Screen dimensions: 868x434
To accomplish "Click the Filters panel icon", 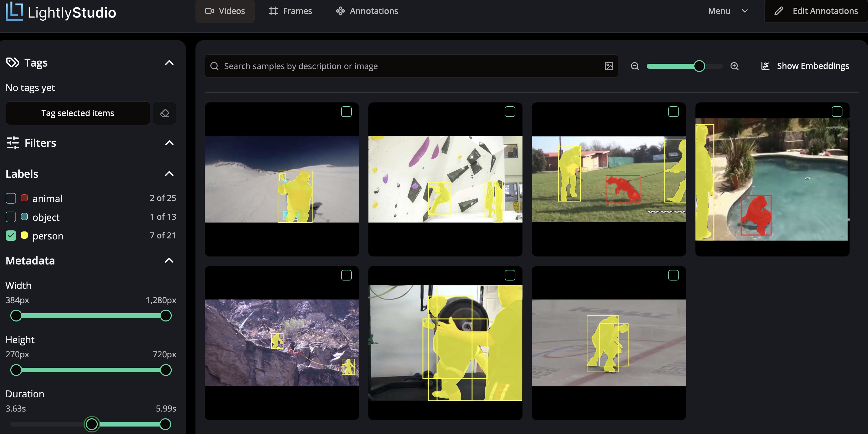I will (12, 143).
